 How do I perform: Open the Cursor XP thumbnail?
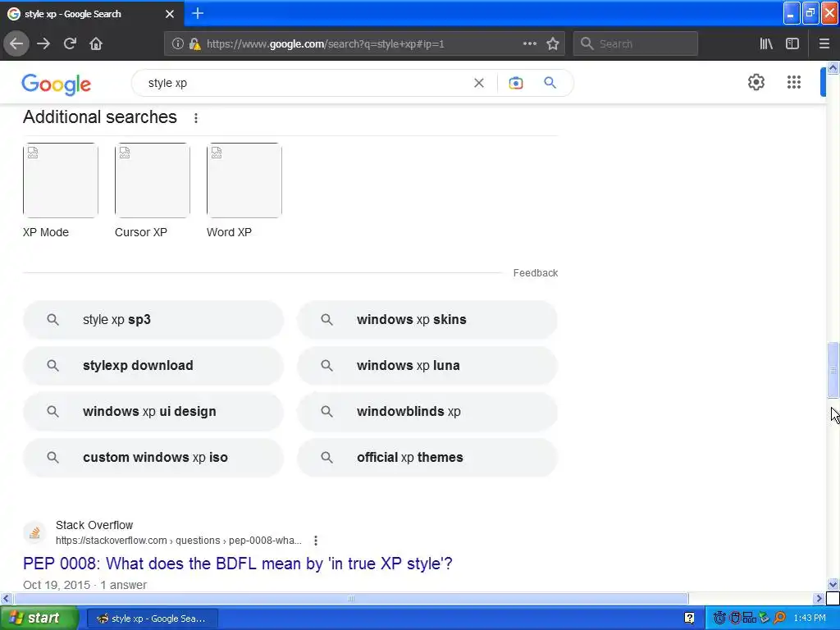point(152,180)
